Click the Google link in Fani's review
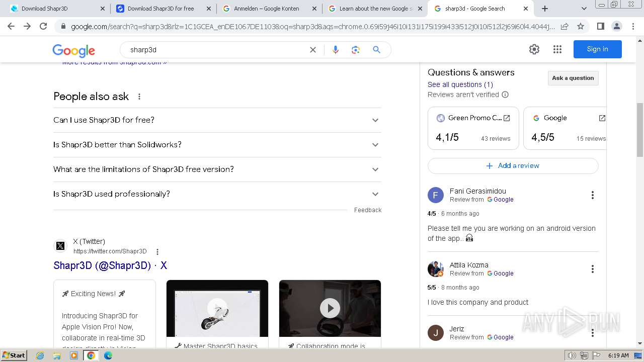The width and height of the screenshot is (644, 362). [x=500, y=200]
